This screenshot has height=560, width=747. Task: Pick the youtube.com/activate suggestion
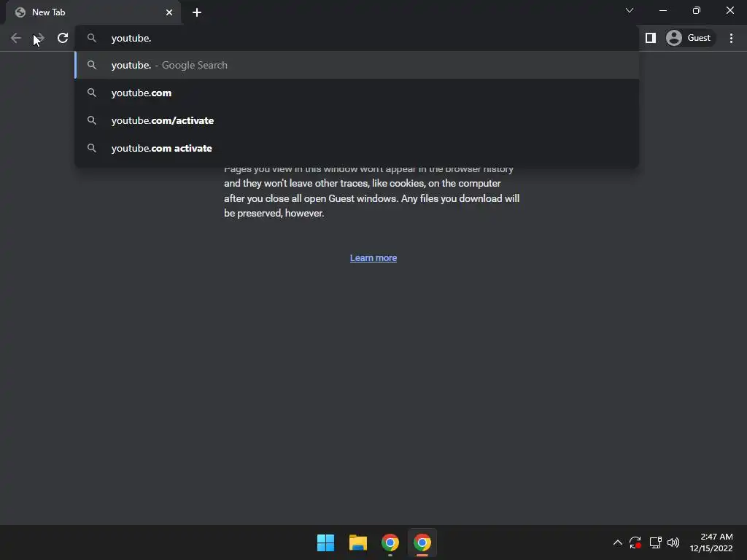click(x=356, y=120)
